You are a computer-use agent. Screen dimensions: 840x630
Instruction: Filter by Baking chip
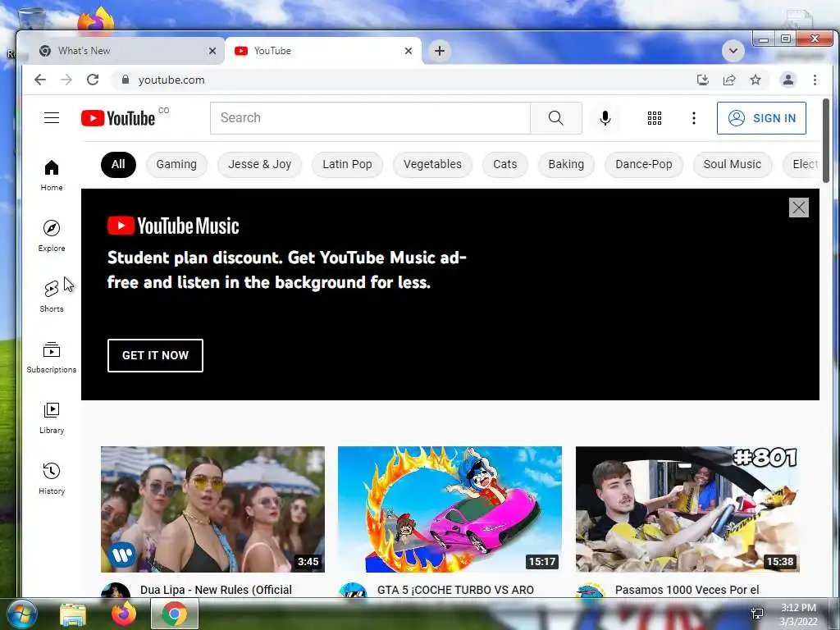pos(566,164)
